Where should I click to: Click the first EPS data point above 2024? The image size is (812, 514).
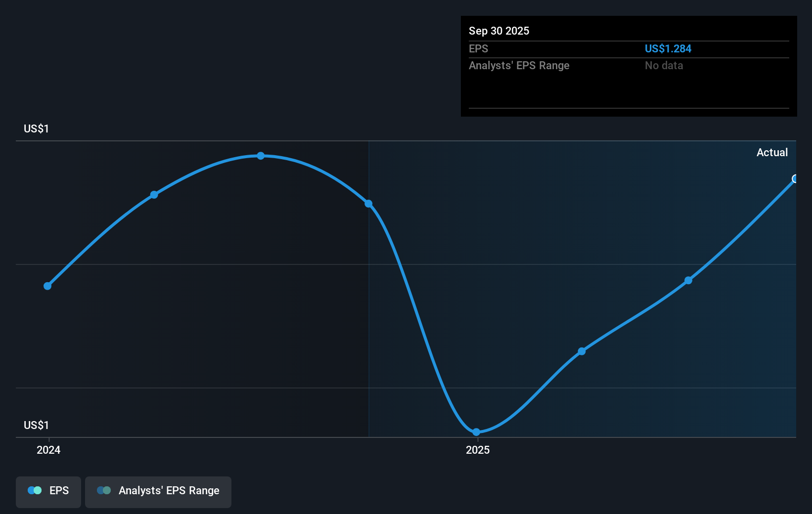[47, 286]
